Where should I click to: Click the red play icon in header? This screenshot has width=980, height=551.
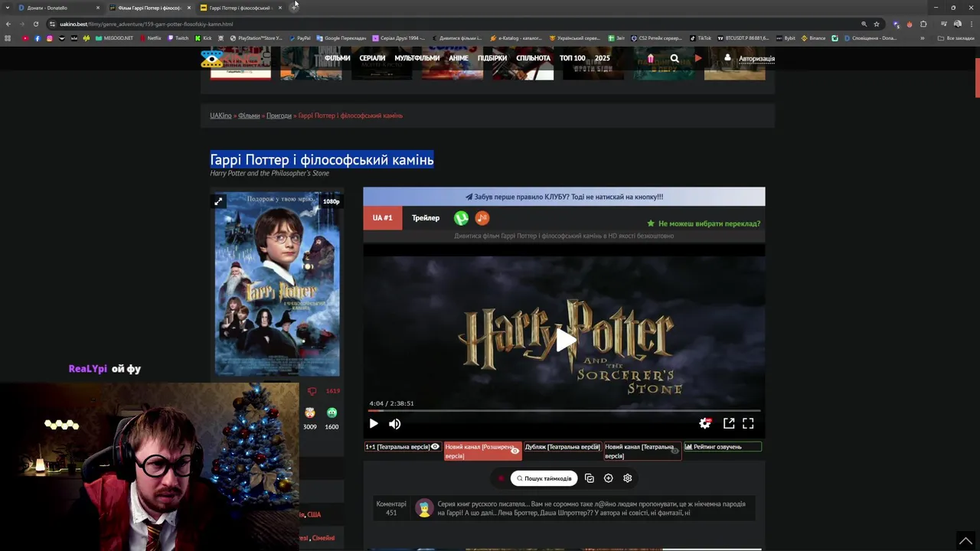698,58
